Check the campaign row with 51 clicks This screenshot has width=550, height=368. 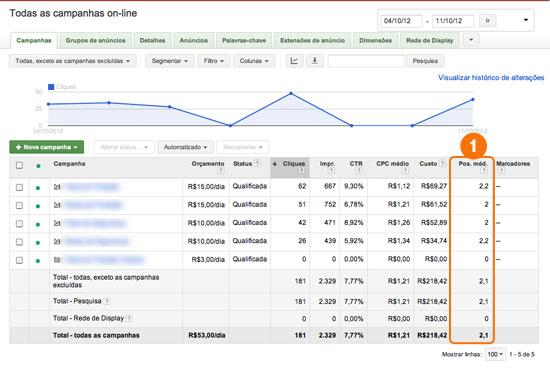click(x=20, y=206)
